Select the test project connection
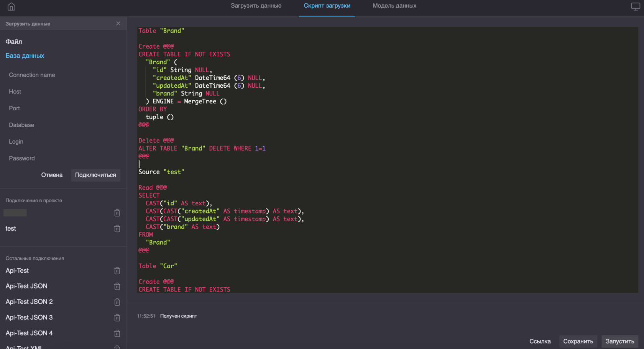 point(11,228)
